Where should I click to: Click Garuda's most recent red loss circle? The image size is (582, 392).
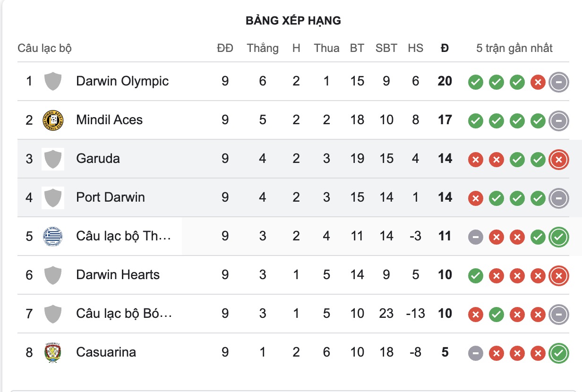(558, 160)
